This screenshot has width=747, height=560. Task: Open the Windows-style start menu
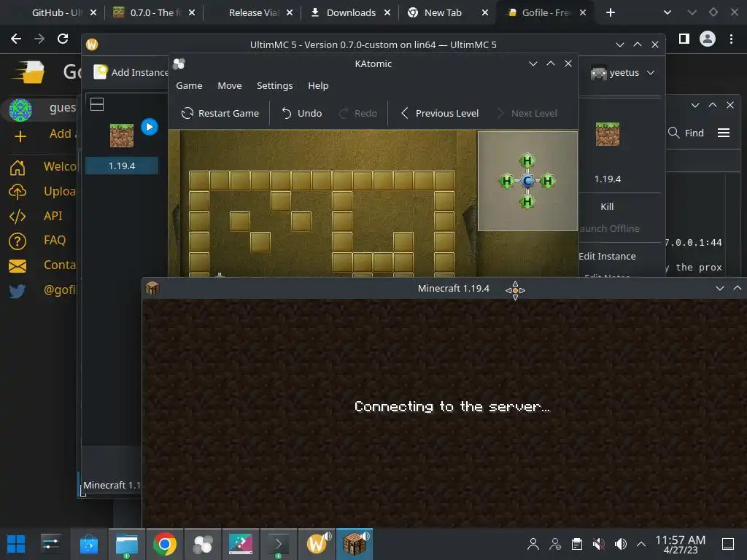point(16,544)
